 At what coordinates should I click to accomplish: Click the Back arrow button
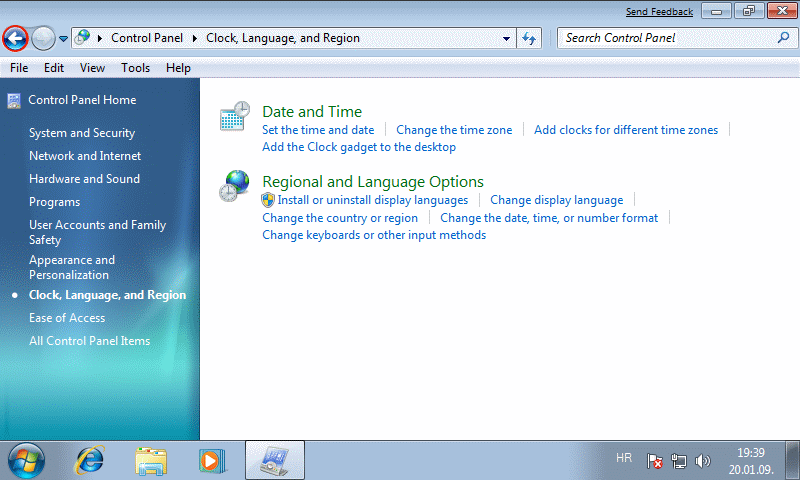coord(15,38)
